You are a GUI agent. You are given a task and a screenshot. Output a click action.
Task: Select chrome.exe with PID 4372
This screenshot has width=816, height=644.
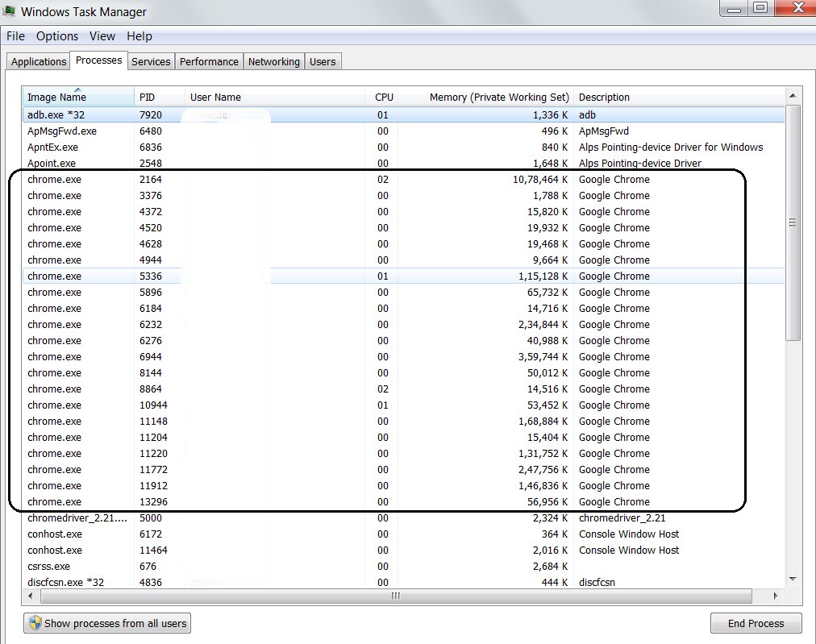click(x=403, y=212)
